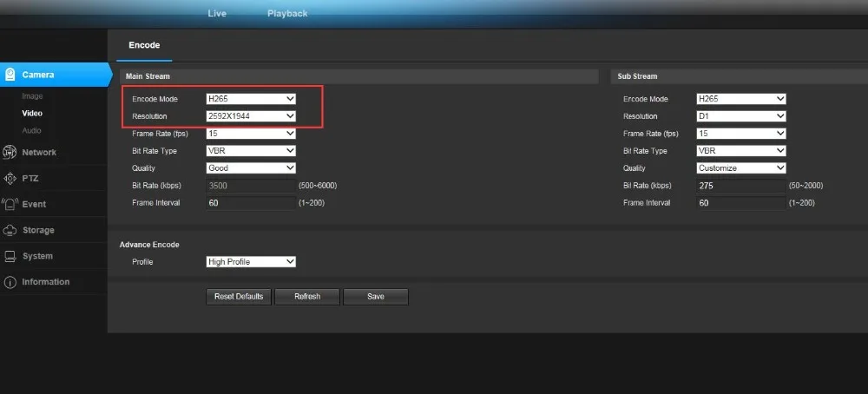Select the Video submenu item
This screenshot has width=868, height=394.
coord(32,114)
